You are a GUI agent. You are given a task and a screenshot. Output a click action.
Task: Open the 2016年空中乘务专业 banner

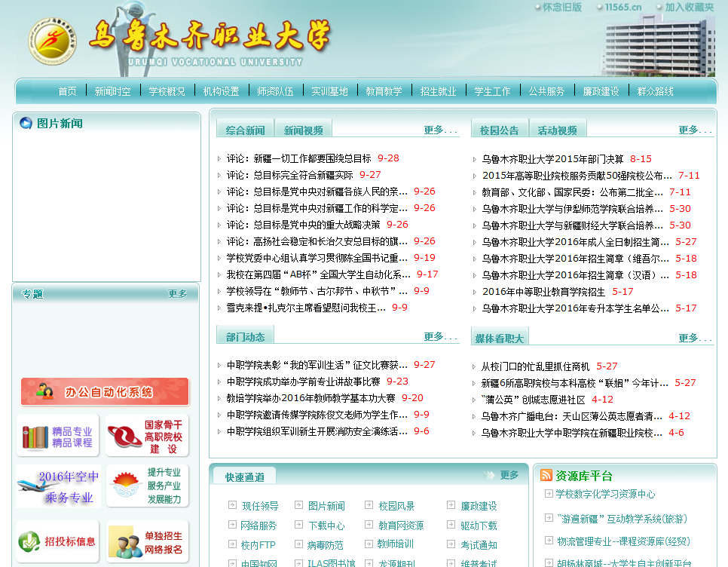pos(58,487)
